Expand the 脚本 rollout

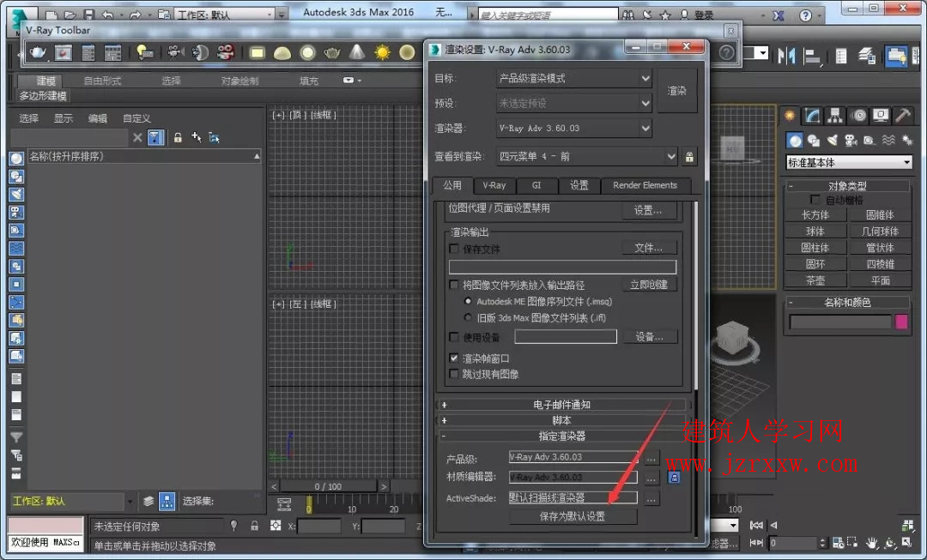coord(561,420)
